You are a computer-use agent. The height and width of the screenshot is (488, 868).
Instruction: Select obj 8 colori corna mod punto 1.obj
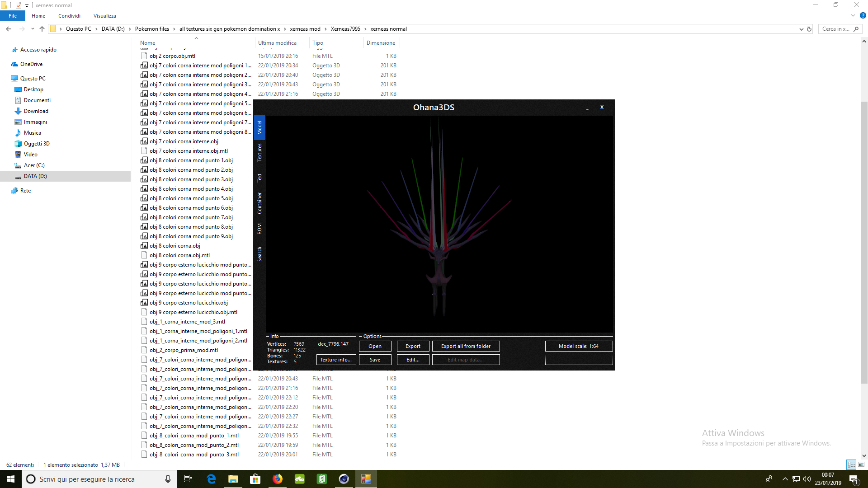[x=191, y=160]
